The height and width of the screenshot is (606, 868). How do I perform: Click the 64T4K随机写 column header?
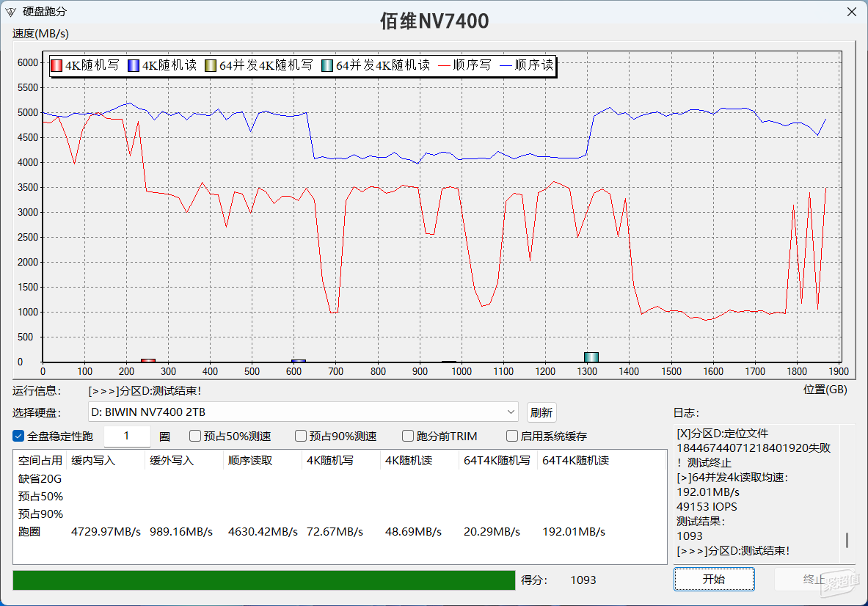497,461
